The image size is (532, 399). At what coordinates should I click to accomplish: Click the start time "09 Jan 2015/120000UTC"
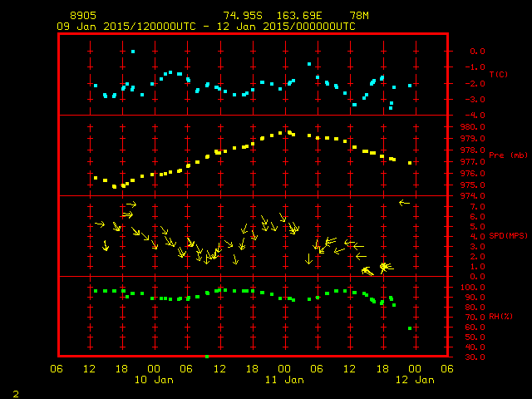click(x=126, y=27)
